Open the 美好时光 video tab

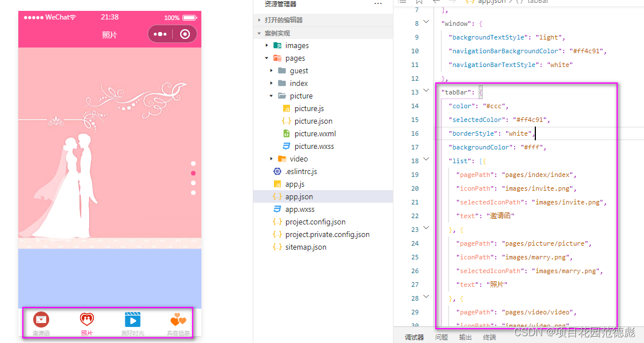(133, 324)
